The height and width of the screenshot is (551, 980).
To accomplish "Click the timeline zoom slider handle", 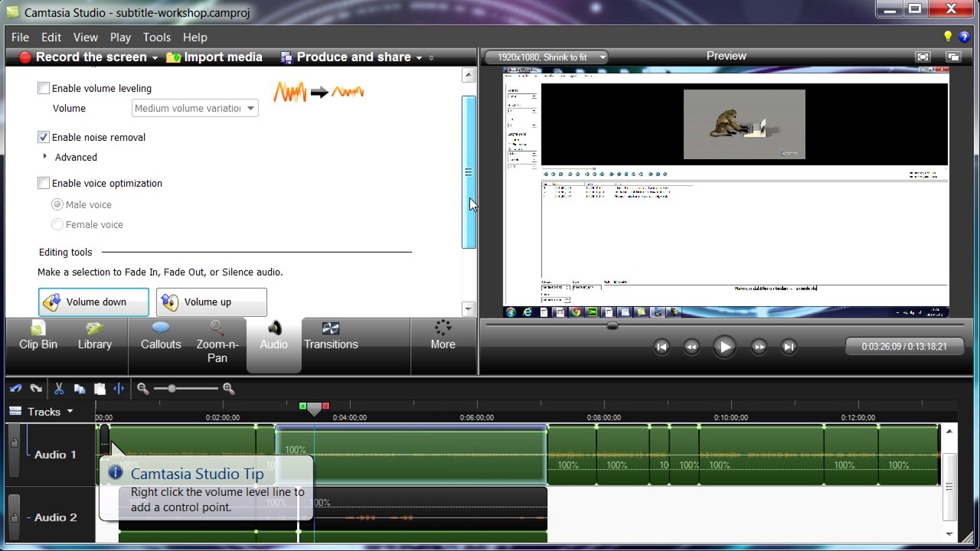I will coord(171,389).
